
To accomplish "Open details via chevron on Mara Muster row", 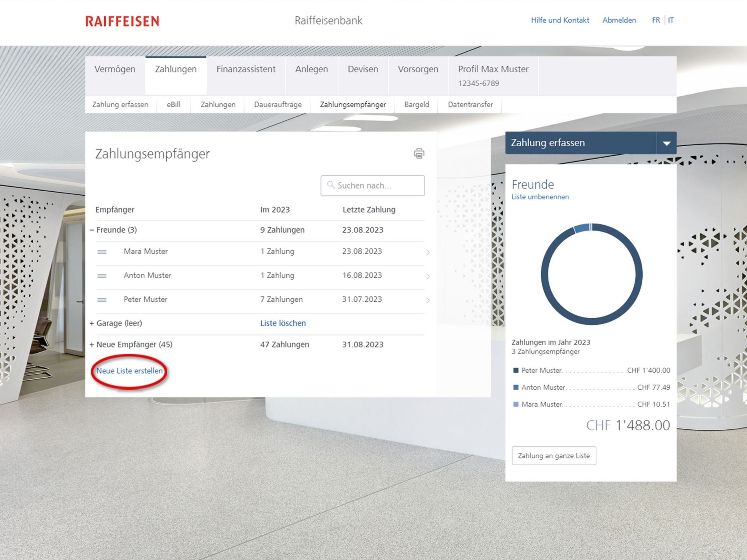I will (428, 252).
